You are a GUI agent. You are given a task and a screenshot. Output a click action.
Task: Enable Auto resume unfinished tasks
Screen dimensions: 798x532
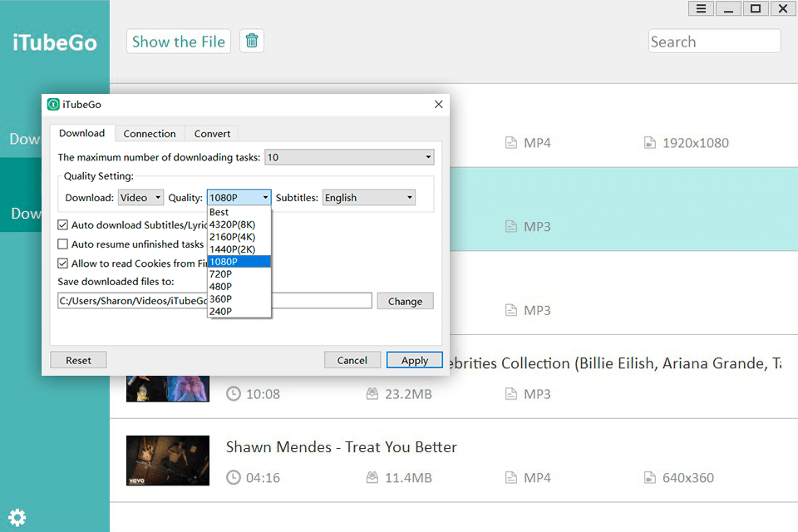point(63,244)
